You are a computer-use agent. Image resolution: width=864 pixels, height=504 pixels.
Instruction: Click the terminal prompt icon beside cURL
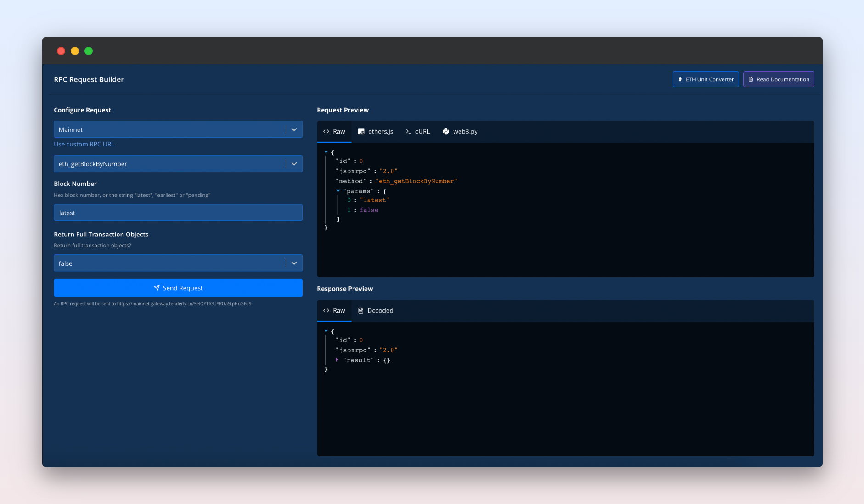pyautogui.click(x=408, y=132)
